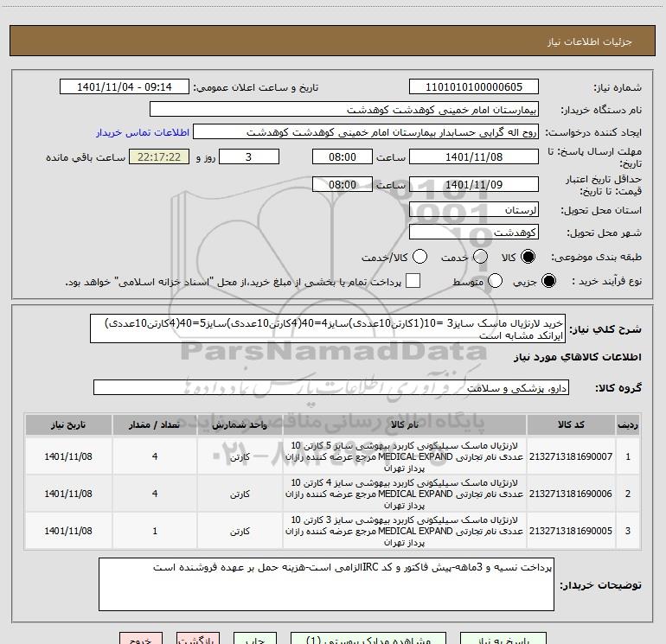Click the سایز 4 laryngeal mask item name
Viewport: 666px width, 644px height.
pyautogui.click(x=405, y=494)
